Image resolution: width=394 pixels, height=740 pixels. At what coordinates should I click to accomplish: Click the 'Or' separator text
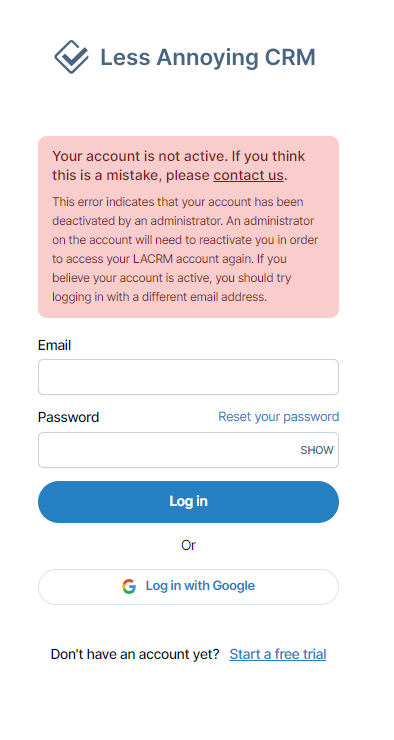pos(188,546)
